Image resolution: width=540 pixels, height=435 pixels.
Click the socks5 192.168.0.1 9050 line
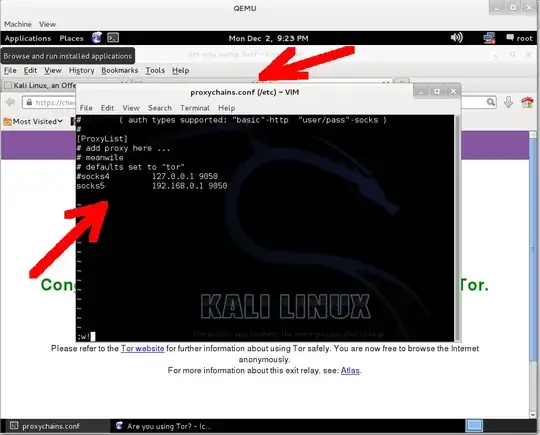pyautogui.click(x=152, y=186)
